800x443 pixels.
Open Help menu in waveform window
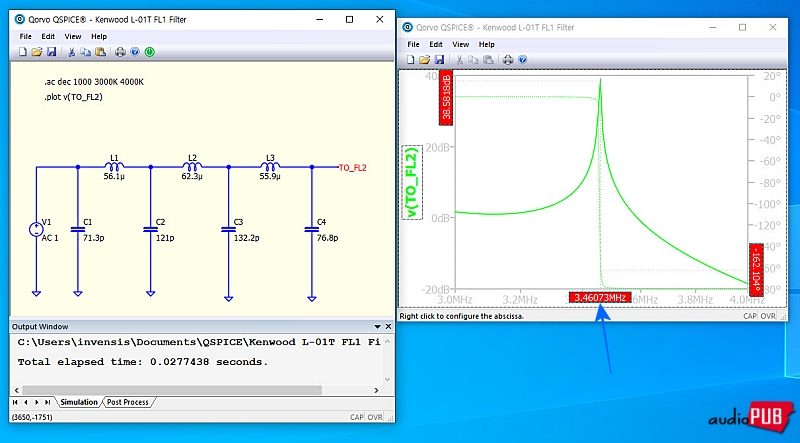487,44
